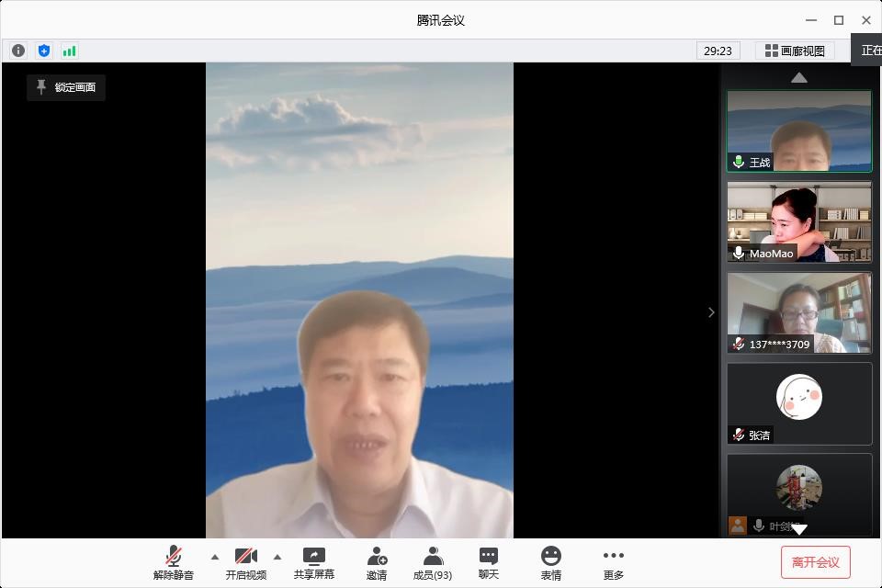Toggle lock screen pin (锁定画面)

(x=66, y=87)
